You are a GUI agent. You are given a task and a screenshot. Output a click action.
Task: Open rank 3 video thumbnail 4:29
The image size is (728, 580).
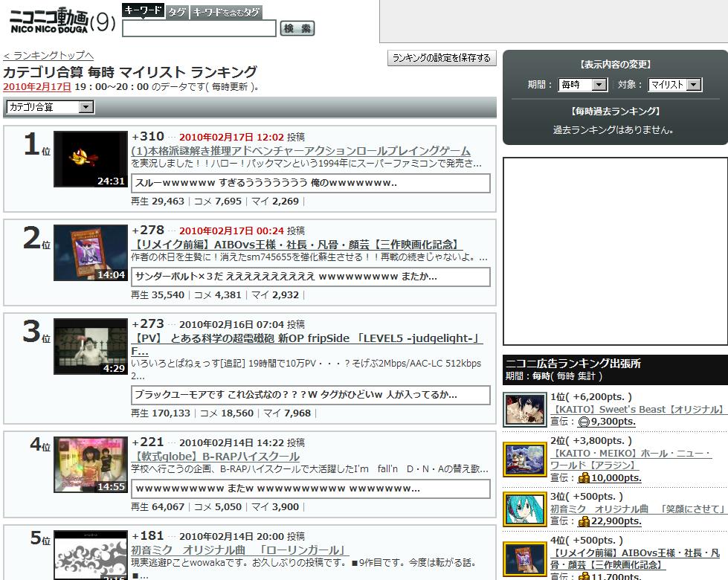click(x=91, y=347)
